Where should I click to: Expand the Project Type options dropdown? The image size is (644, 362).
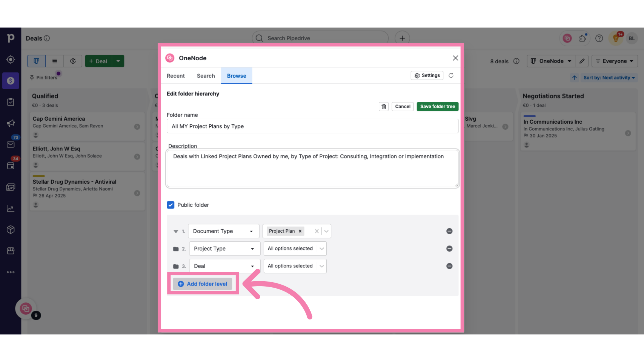[x=322, y=248]
